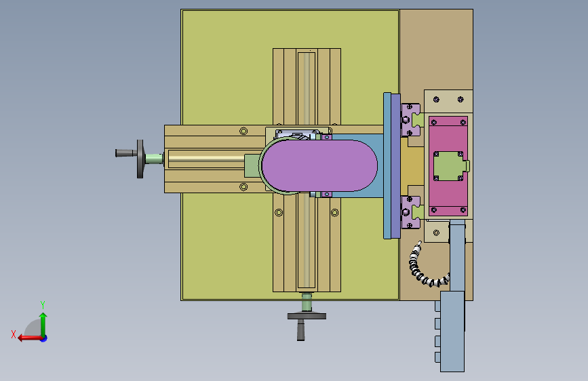Select the purple oblong part in the center

coord(319,165)
